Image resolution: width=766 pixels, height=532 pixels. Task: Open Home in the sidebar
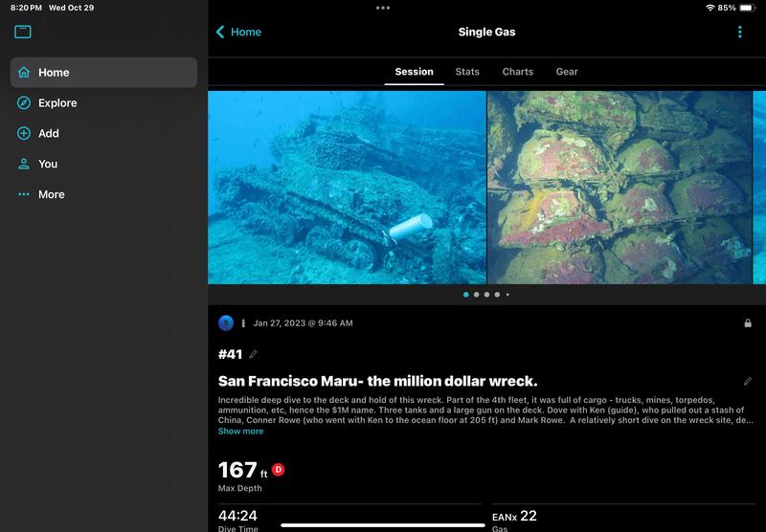click(x=103, y=72)
